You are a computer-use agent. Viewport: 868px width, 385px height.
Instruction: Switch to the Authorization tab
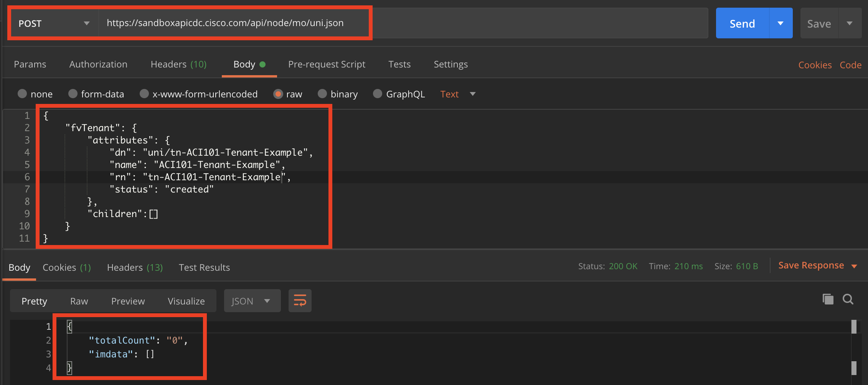98,64
